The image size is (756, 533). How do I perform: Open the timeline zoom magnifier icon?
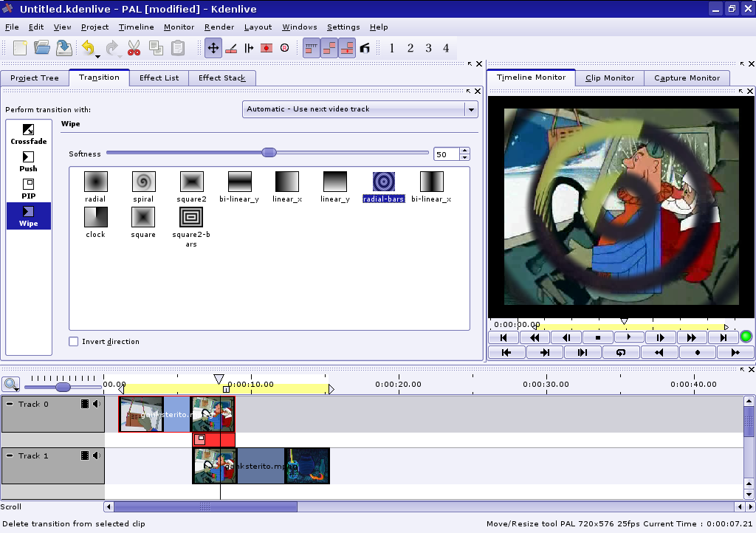coord(10,384)
